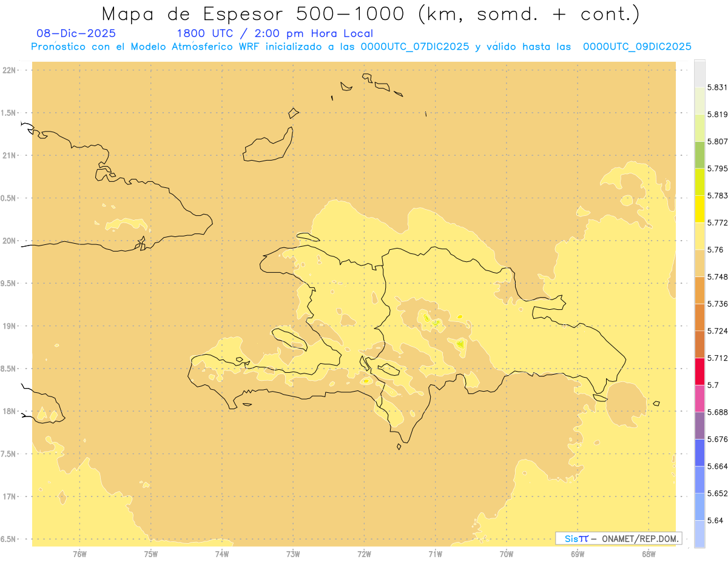Image resolution: width=728 pixels, height=562 pixels.
Task: Click the legend value 5.748
Action: pos(718,276)
